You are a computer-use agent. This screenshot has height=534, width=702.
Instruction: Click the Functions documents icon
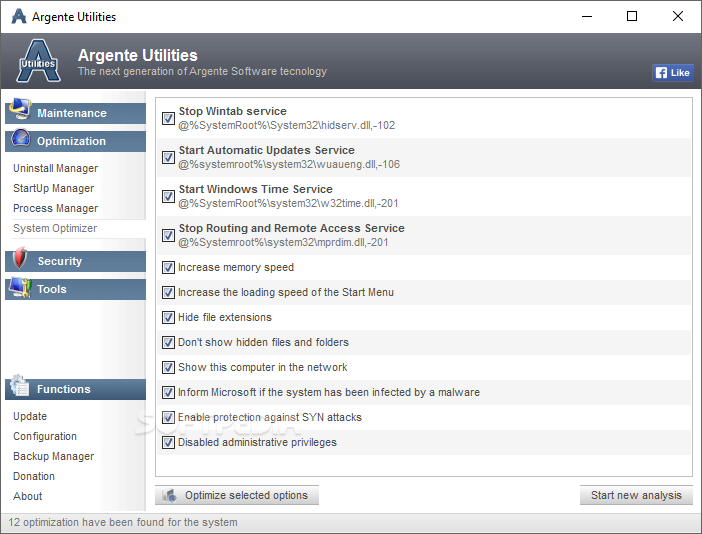tap(20, 385)
